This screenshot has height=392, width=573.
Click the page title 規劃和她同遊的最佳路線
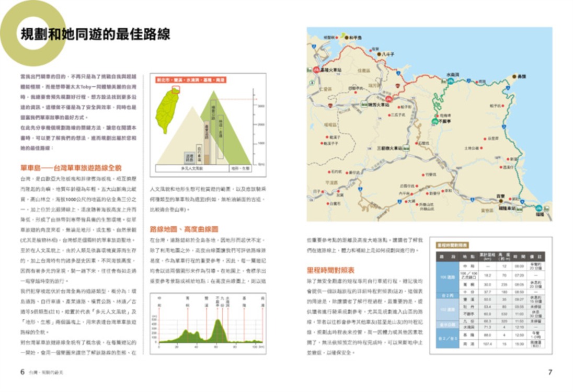tap(95, 34)
